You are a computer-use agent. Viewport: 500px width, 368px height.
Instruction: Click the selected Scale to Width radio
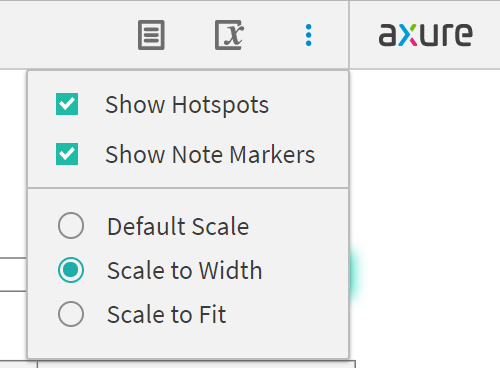tap(71, 270)
